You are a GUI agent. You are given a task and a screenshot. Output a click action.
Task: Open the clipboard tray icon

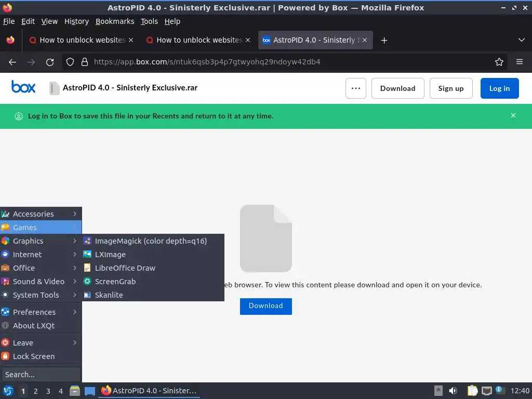click(472, 391)
